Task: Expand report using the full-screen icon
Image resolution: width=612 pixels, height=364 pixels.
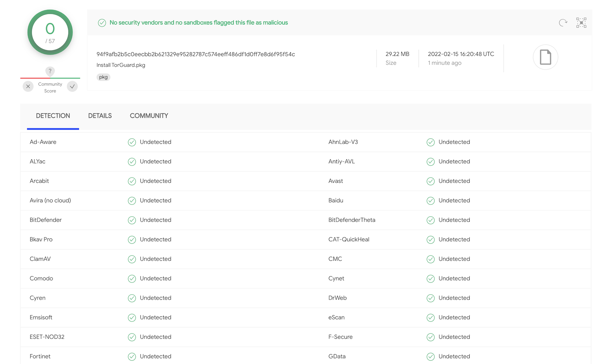Action: pyautogui.click(x=581, y=23)
